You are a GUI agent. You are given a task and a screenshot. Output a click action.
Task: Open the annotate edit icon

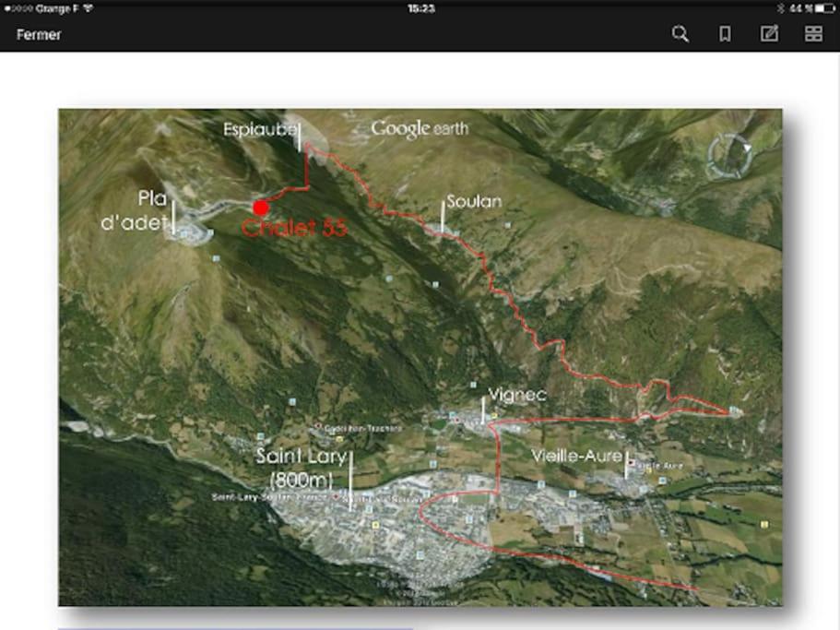(x=769, y=34)
